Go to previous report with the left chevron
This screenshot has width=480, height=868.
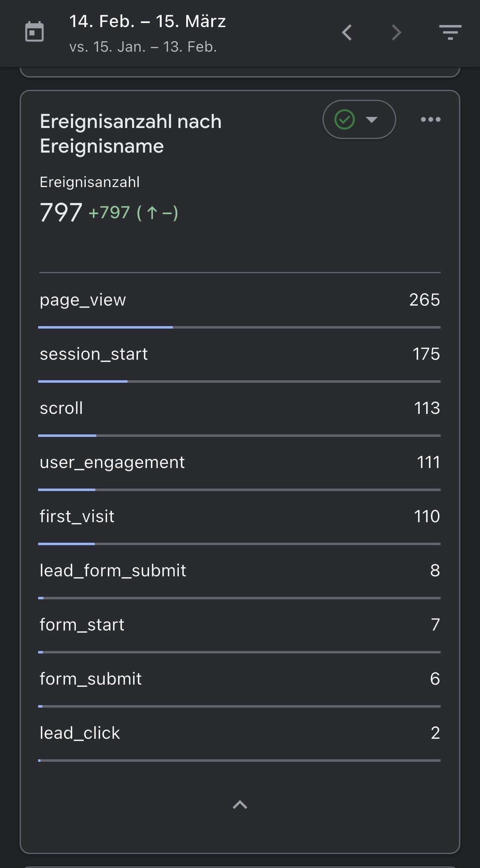[347, 33]
